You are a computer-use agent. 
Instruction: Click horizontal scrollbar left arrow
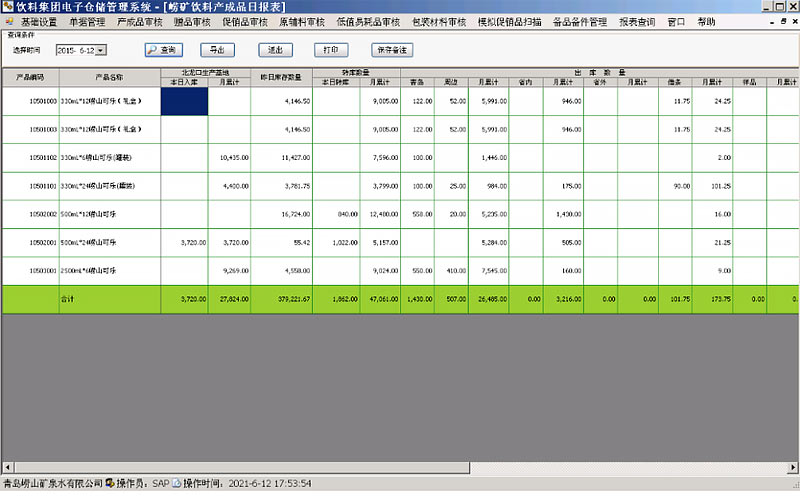tap(6, 467)
